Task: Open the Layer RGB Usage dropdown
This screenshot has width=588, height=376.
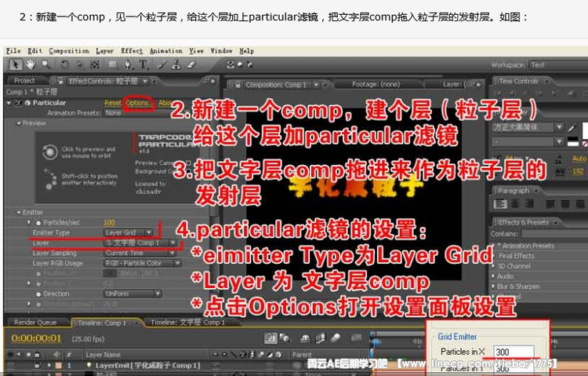Action: [x=143, y=263]
